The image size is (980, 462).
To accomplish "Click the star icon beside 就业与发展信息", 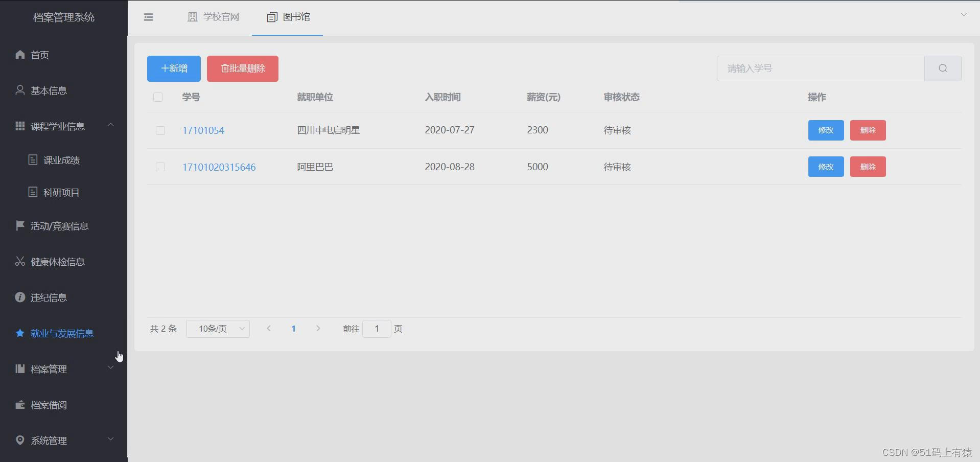I will click(20, 333).
